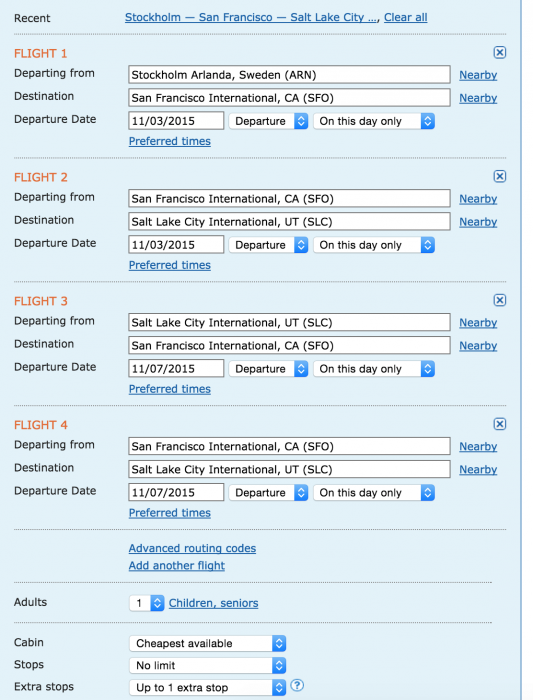
Task: Click Flight 2 Destination Salt Lake City field
Action: tap(289, 222)
